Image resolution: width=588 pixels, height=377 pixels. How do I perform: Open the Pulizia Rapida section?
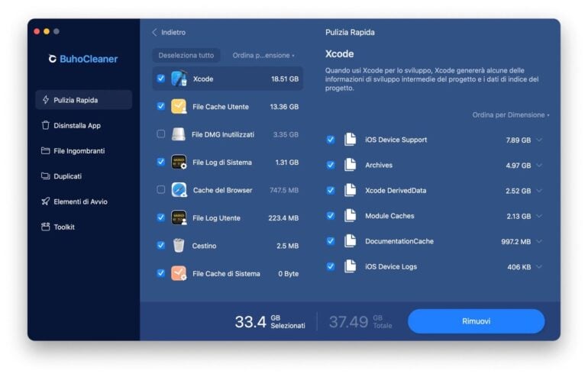(x=84, y=100)
